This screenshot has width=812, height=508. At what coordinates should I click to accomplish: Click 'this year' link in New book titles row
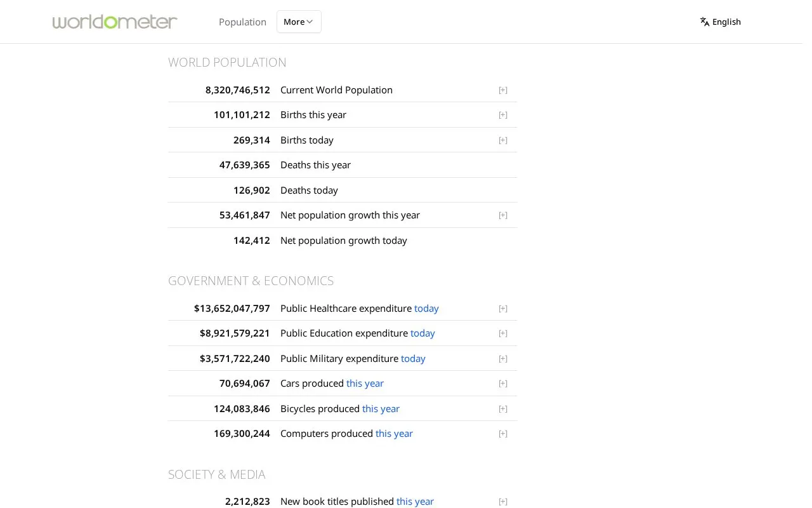tap(415, 502)
